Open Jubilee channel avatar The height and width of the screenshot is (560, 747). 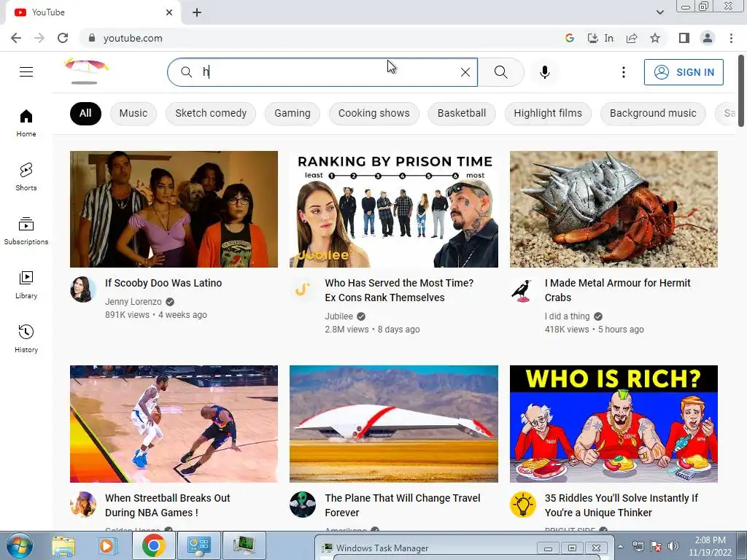(x=303, y=289)
